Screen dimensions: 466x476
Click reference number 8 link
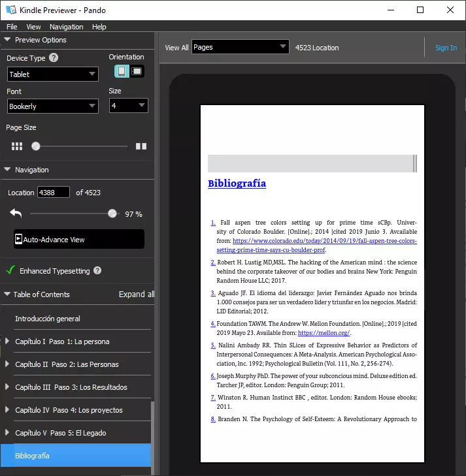[213, 419]
